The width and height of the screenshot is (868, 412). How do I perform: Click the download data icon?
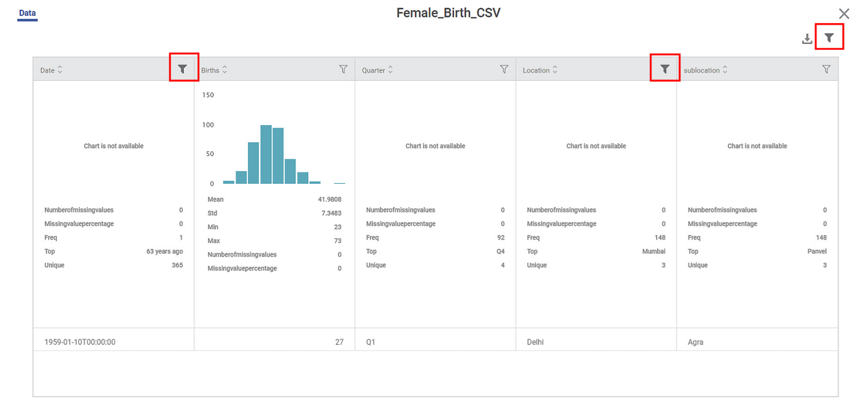click(x=807, y=39)
